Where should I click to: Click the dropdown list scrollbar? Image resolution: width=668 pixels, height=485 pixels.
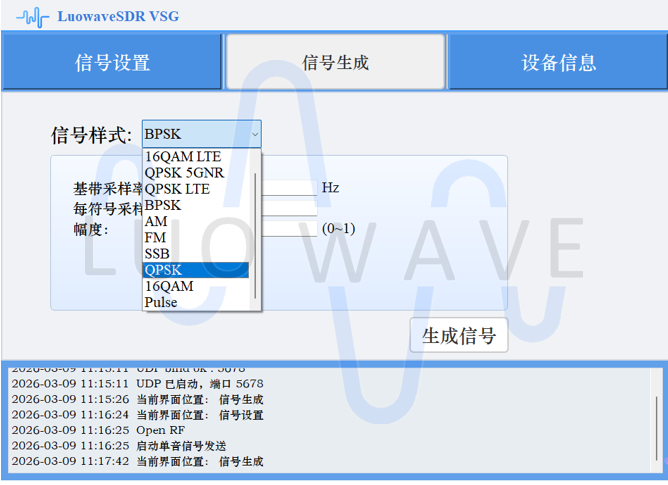click(x=257, y=235)
